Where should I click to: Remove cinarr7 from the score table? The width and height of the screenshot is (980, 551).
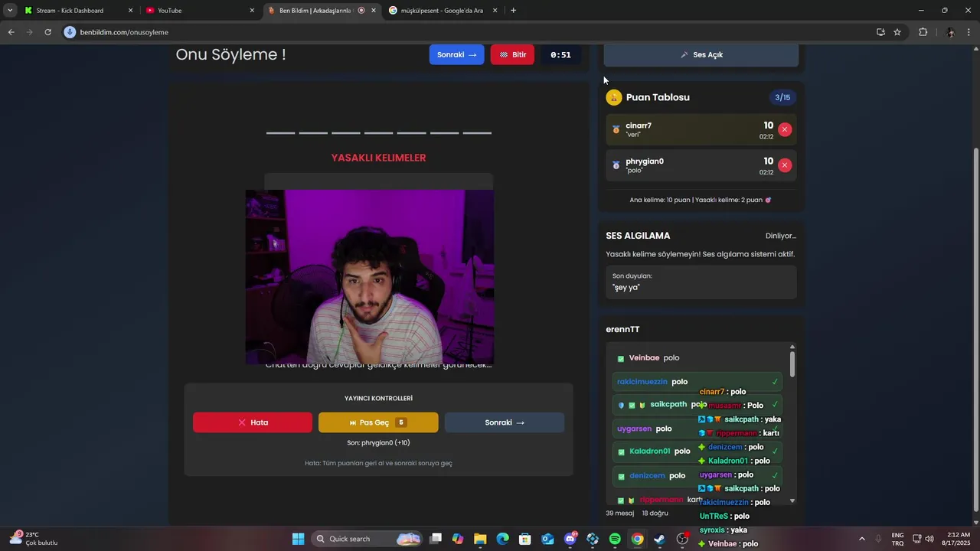(785, 129)
